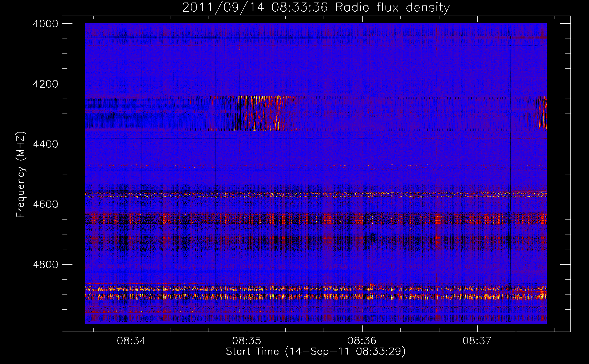Click the 08:35 time tick label
Image resolution: width=589 pixels, height=364 pixels.
(247, 341)
